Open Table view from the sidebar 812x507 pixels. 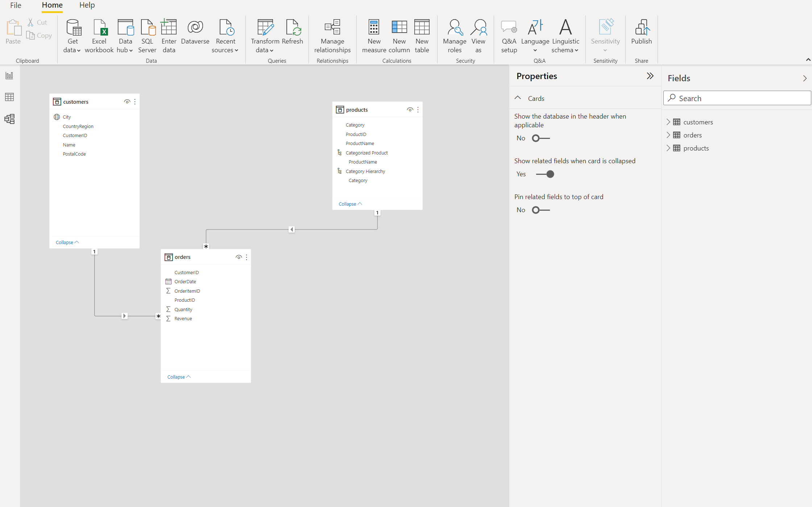pos(9,97)
